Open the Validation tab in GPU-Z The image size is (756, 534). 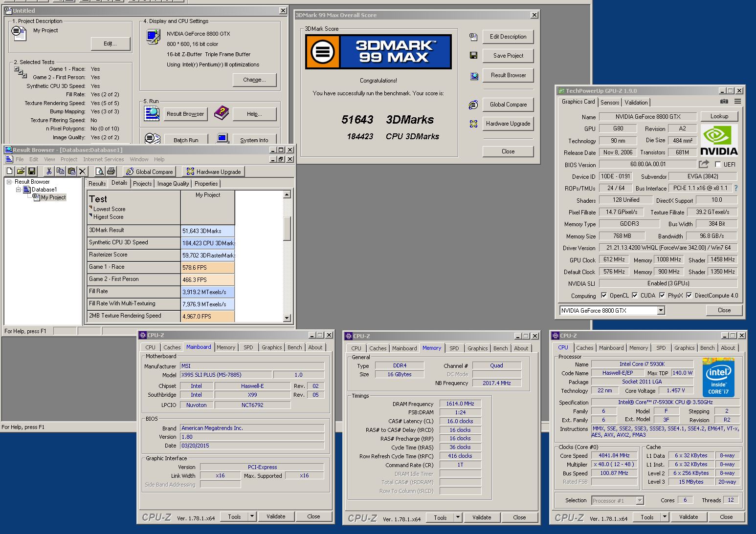(636, 103)
